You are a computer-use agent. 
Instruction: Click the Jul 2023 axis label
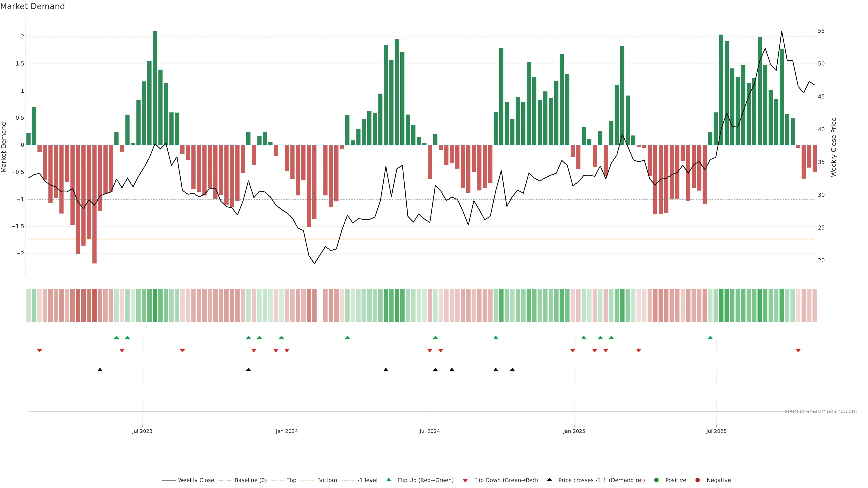(142, 432)
